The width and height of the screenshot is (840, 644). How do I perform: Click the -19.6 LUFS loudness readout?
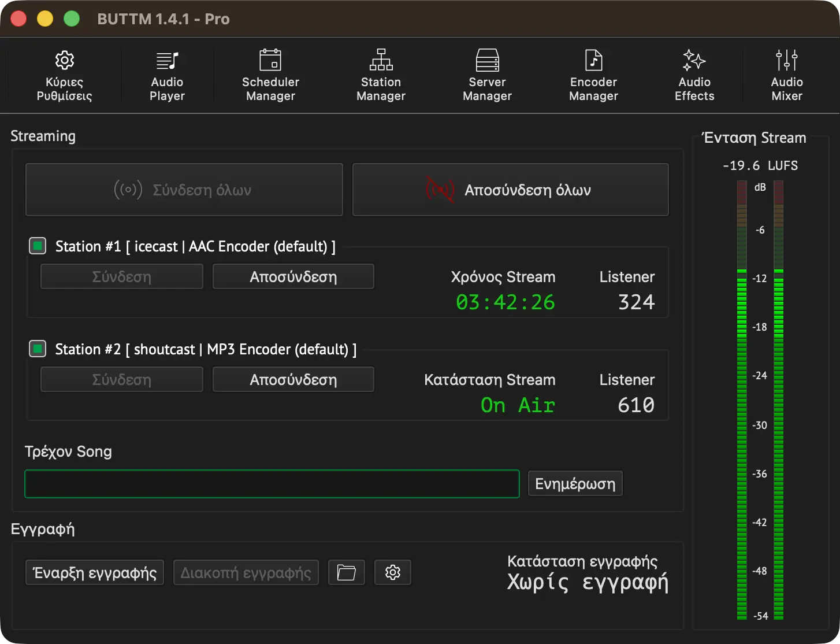coord(760,165)
